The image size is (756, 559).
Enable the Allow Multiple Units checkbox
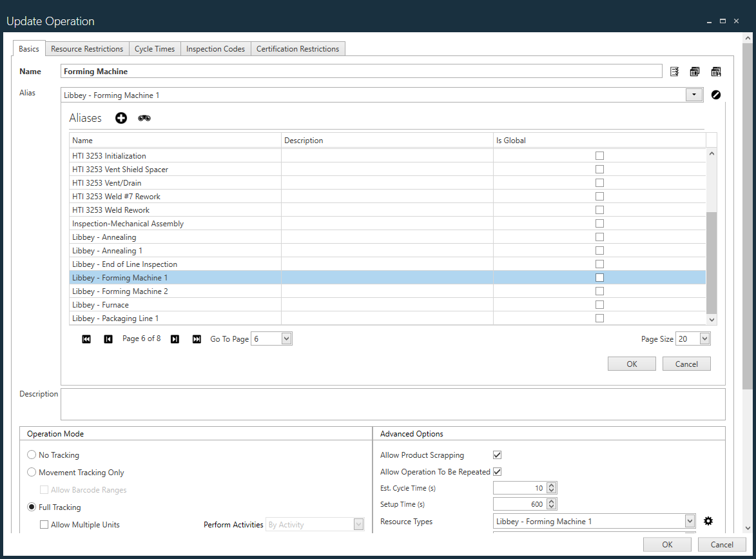(44, 525)
